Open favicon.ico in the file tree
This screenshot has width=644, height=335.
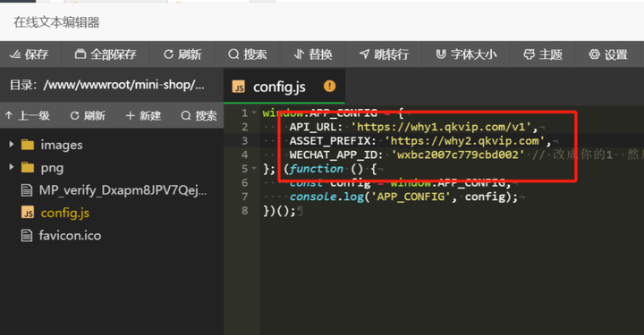point(70,235)
